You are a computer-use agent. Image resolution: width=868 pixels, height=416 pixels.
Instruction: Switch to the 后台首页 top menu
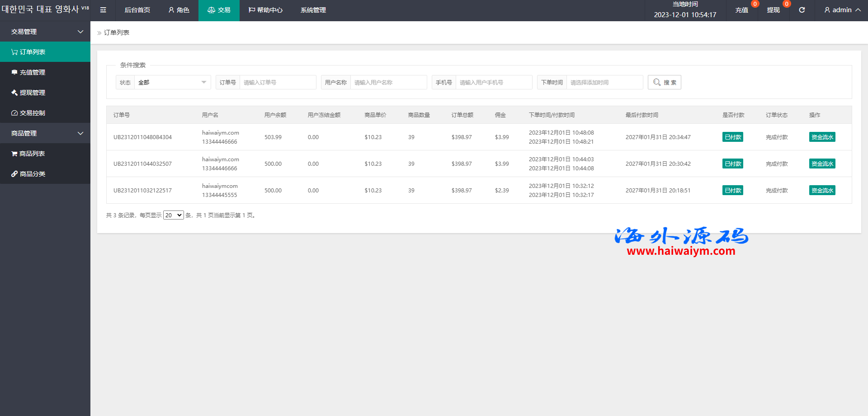pos(137,10)
